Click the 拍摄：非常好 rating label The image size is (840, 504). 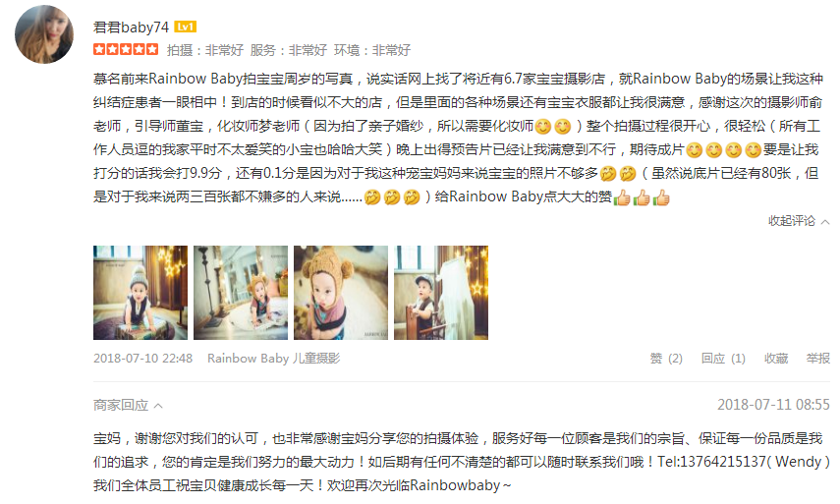point(205,50)
